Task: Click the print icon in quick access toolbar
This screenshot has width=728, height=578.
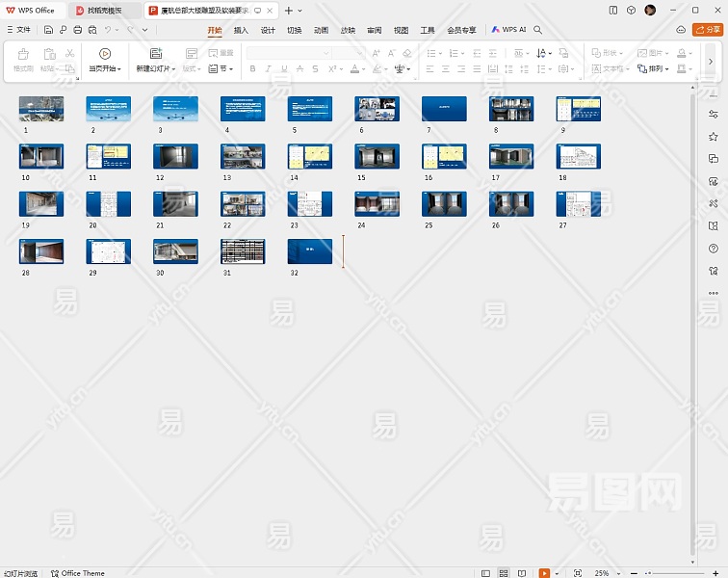Action: point(77,30)
